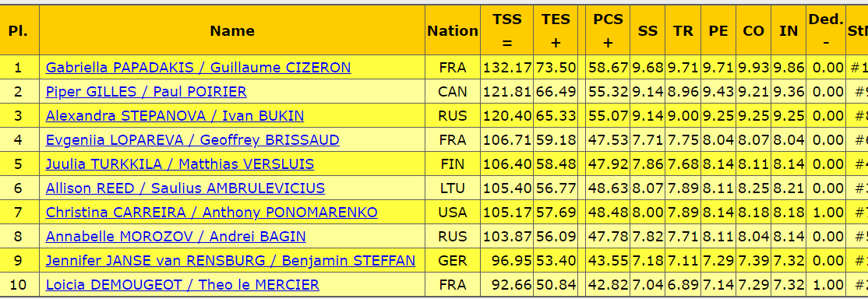The width and height of the screenshot is (868, 299).
Task: Open Allison REED / Saulius AMBRULEVICIUS link
Action: tap(185, 188)
